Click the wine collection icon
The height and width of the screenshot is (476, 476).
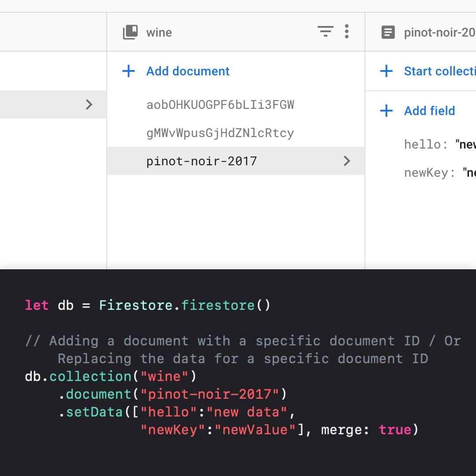(x=130, y=32)
